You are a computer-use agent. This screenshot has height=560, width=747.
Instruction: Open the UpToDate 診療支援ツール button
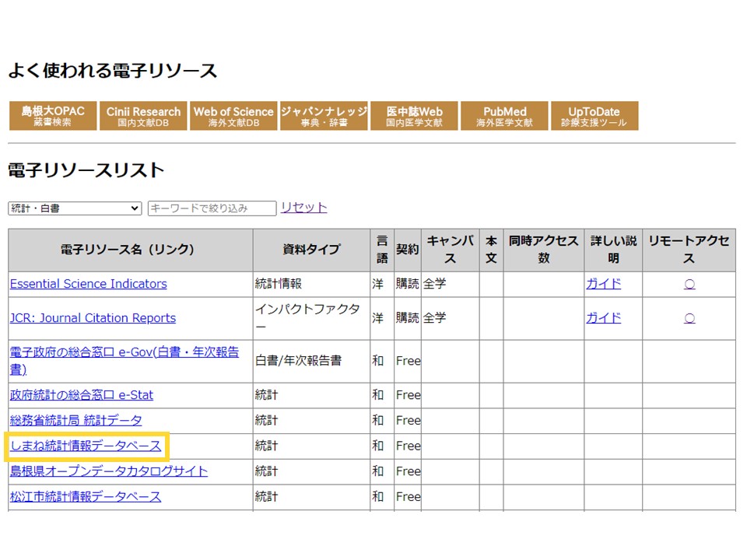coord(594,116)
